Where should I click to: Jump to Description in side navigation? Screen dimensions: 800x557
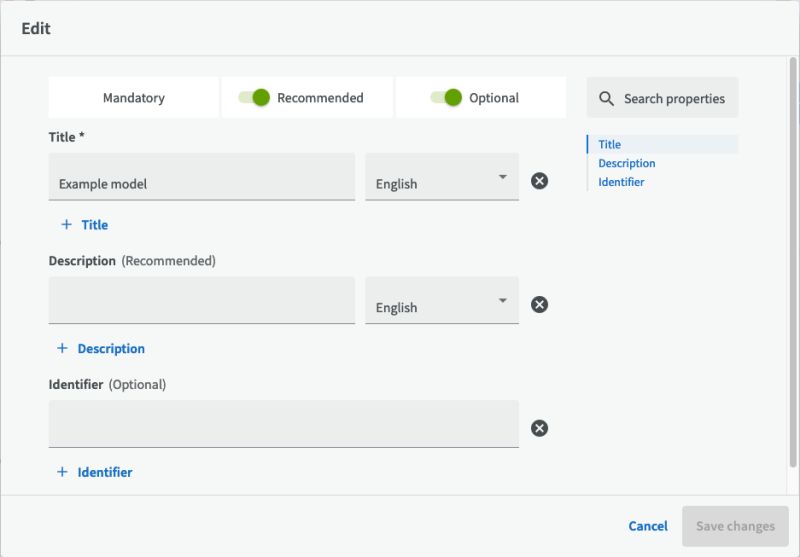627,163
